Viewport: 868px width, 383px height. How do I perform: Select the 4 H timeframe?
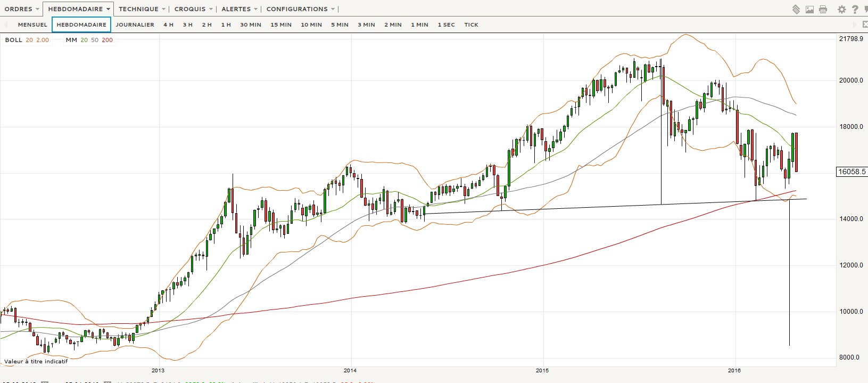tap(168, 25)
